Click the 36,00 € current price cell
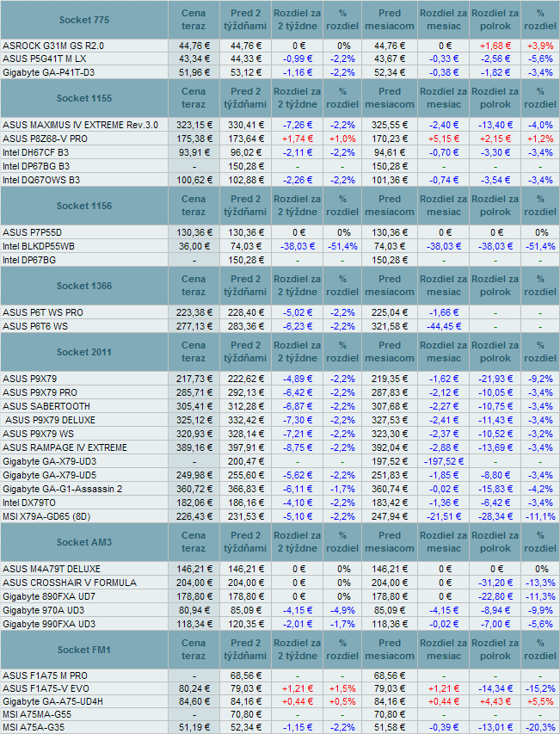The image size is (560, 734). click(x=194, y=246)
